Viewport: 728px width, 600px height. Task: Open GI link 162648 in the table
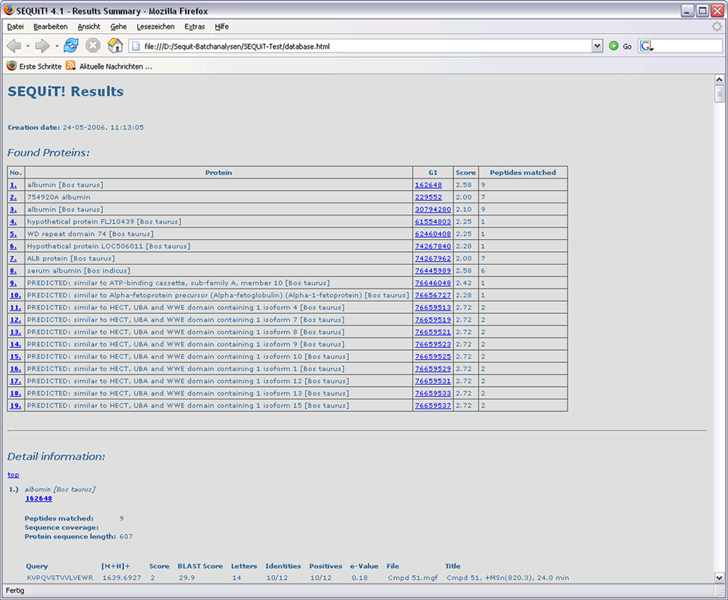(x=427, y=185)
